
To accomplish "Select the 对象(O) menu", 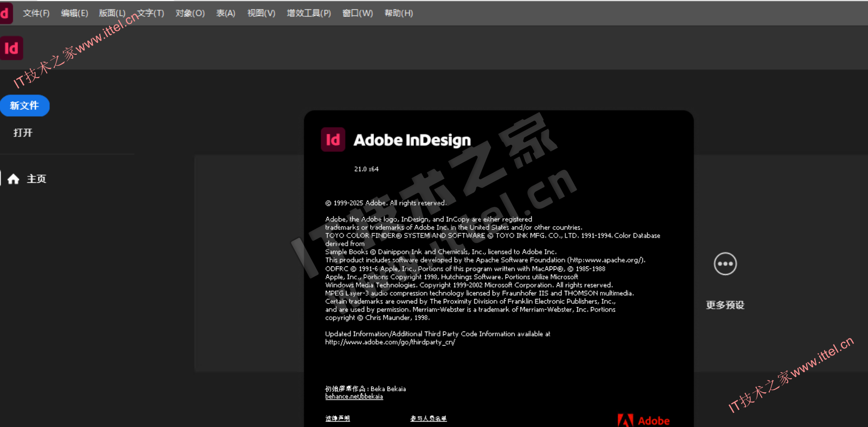I will [190, 13].
